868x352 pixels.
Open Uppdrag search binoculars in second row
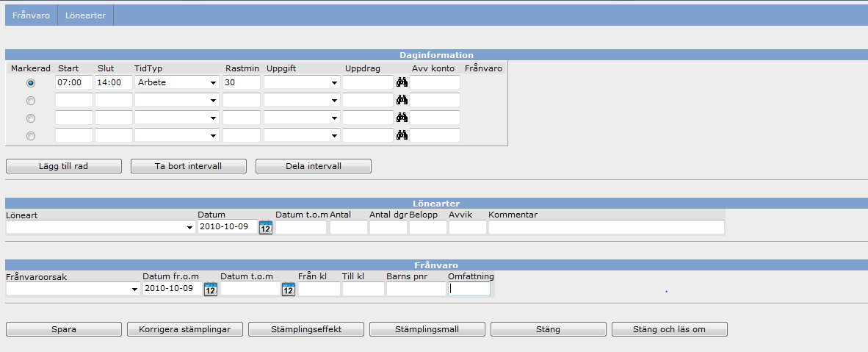tap(402, 101)
